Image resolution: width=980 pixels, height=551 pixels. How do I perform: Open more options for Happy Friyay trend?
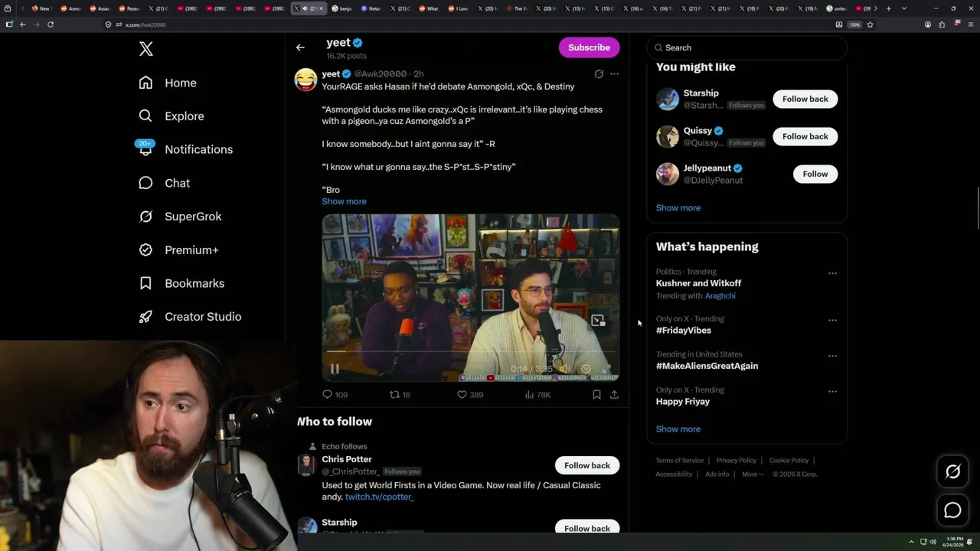click(832, 391)
